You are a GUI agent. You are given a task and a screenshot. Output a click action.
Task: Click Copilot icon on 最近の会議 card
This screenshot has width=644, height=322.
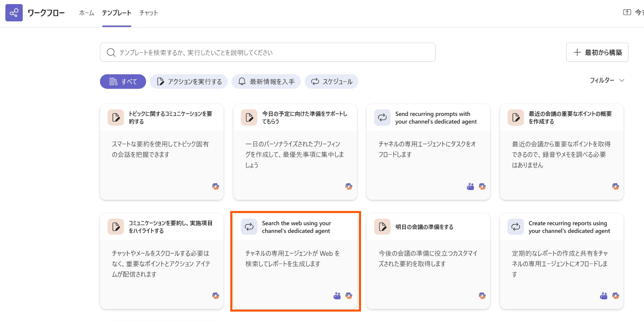(x=615, y=187)
